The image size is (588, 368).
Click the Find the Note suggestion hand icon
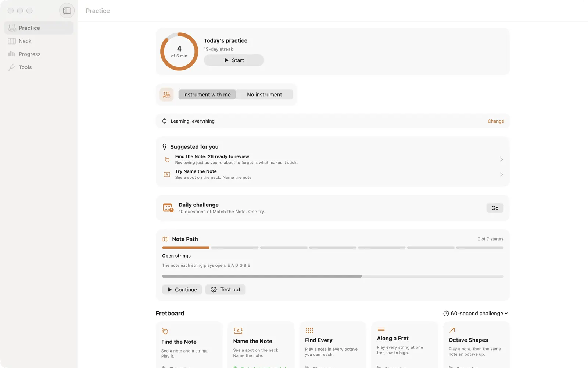[x=167, y=159]
